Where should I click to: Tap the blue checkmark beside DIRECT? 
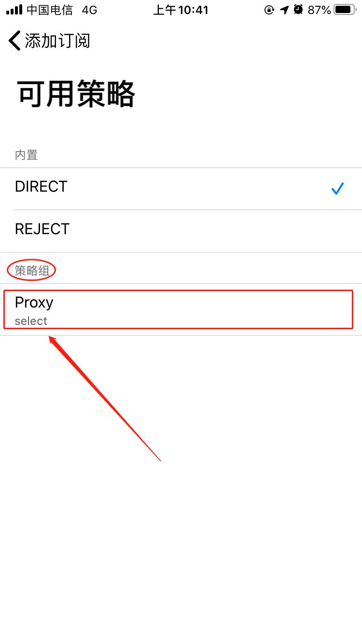[337, 189]
